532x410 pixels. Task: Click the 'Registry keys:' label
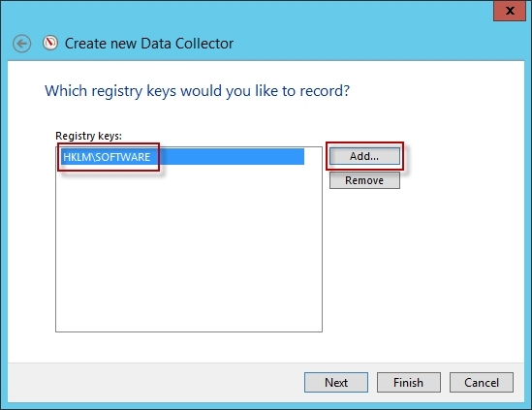click(x=88, y=136)
